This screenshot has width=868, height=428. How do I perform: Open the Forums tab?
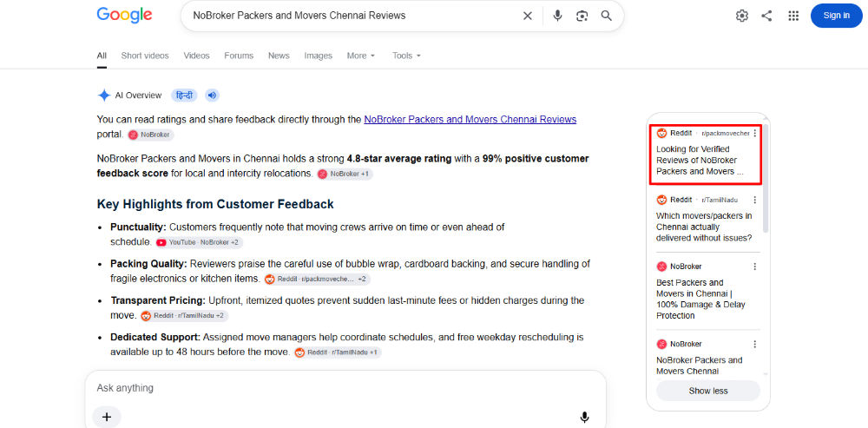[x=239, y=56]
